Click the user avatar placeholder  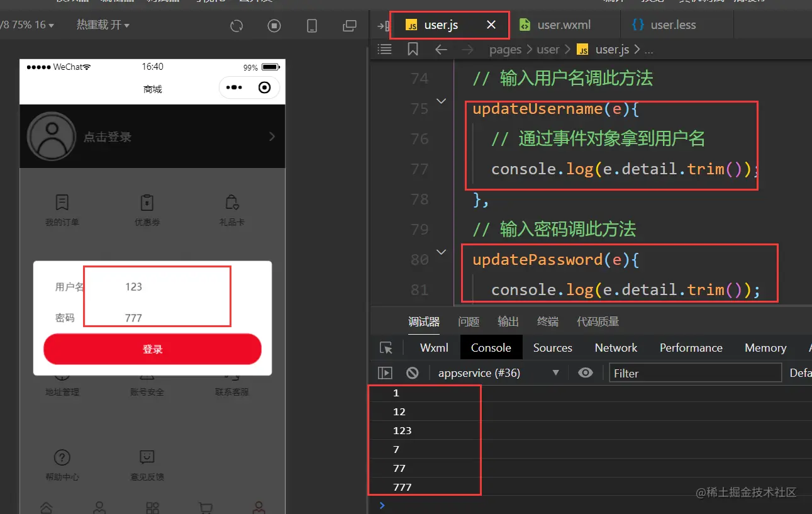tap(52, 137)
